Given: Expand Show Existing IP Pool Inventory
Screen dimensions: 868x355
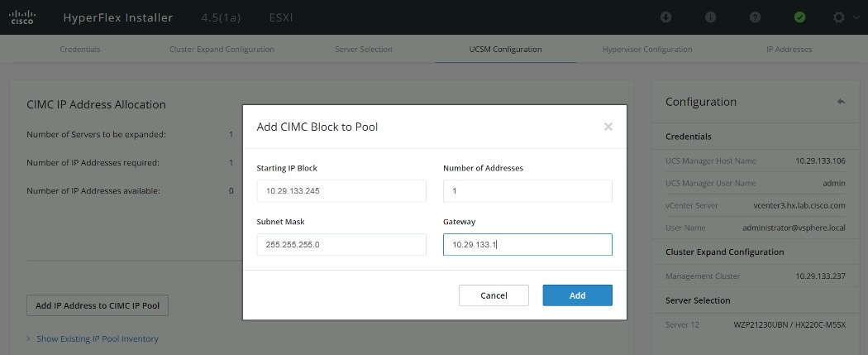Looking at the screenshot, I should (x=92, y=338).
